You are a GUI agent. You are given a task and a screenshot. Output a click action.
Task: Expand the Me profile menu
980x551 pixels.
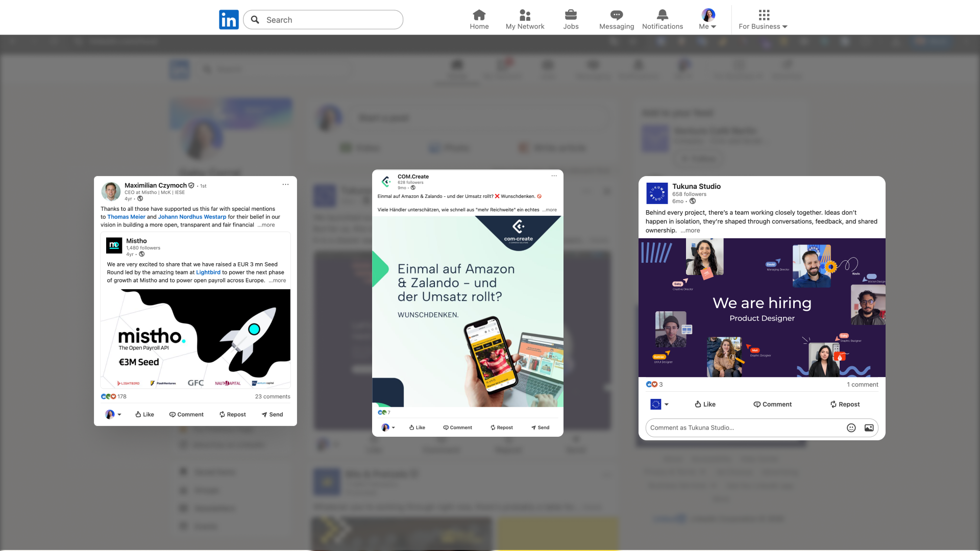(708, 20)
